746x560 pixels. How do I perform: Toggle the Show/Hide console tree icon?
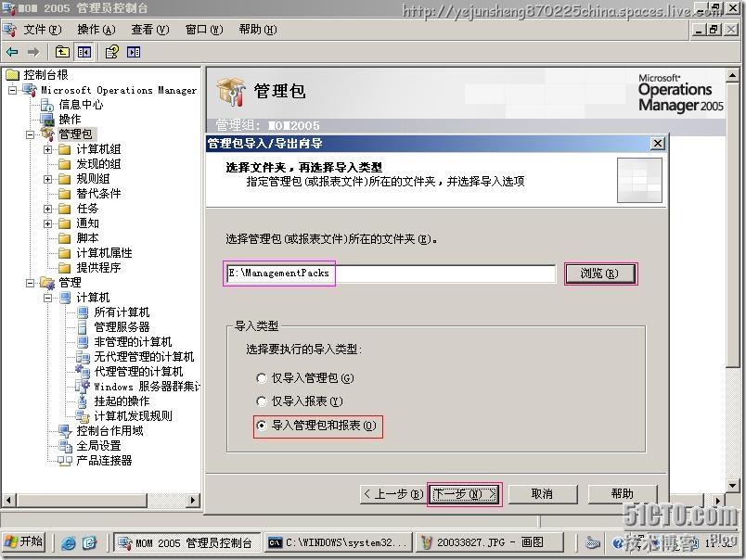[84, 52]
